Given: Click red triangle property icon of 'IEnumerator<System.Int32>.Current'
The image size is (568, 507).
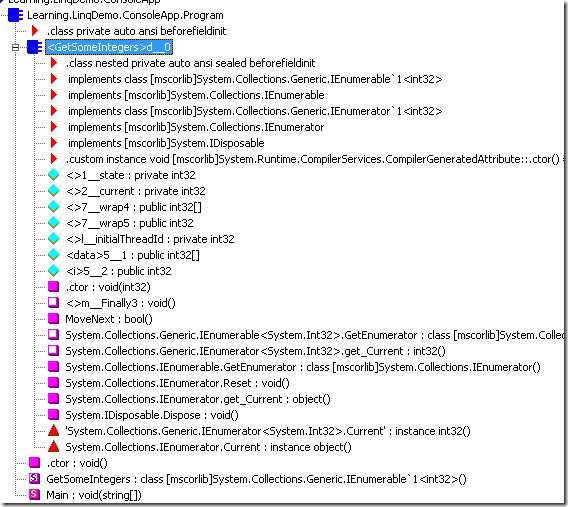Looking at the screenshot, I should [x=53, y=431].
